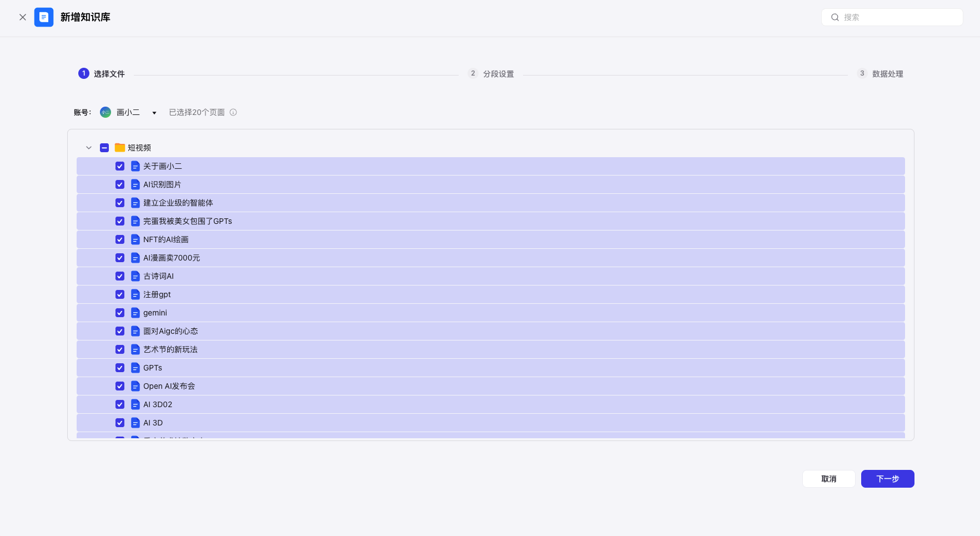Viewport: 980px width, 536px height.
Task: Select the 建立企业级的智能体 page name
Action: 178,203
